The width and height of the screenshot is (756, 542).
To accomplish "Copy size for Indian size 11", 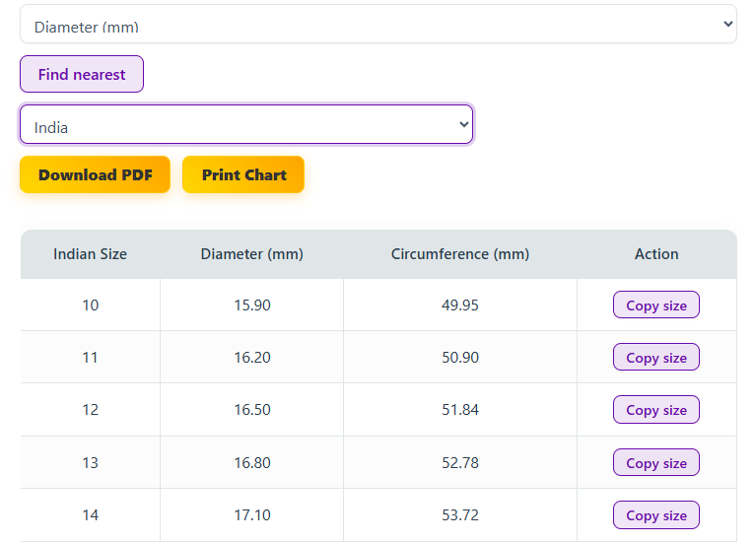I will [655, 358].
